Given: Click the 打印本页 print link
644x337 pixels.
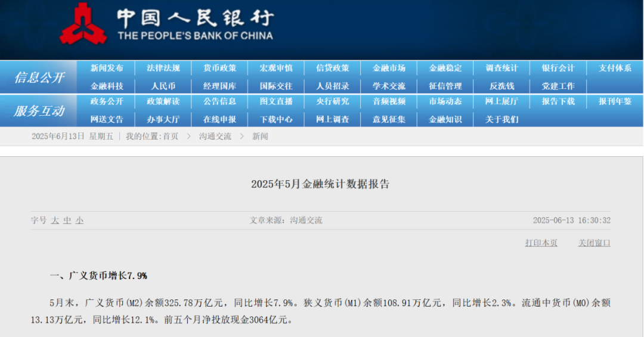Looking at the screenshot, I should 541,243.
